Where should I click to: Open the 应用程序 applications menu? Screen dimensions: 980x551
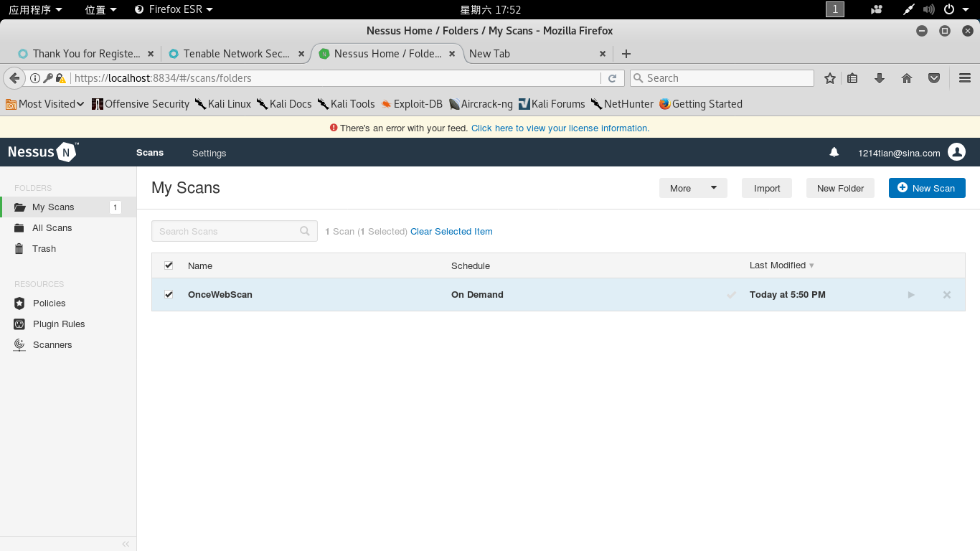point(35,9)
